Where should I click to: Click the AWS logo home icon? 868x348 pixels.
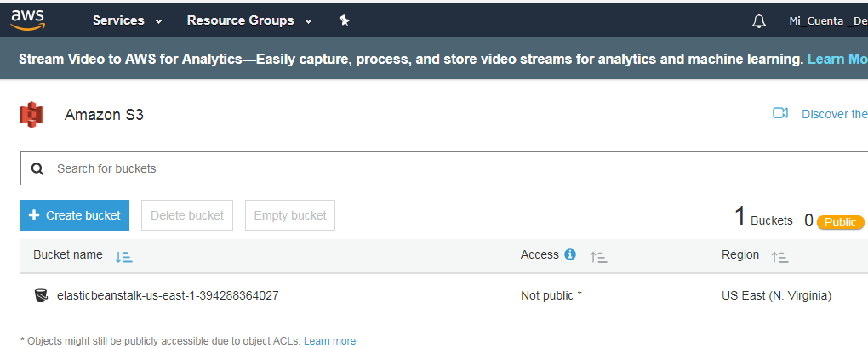pyautogui.click(x=28, y=20)
